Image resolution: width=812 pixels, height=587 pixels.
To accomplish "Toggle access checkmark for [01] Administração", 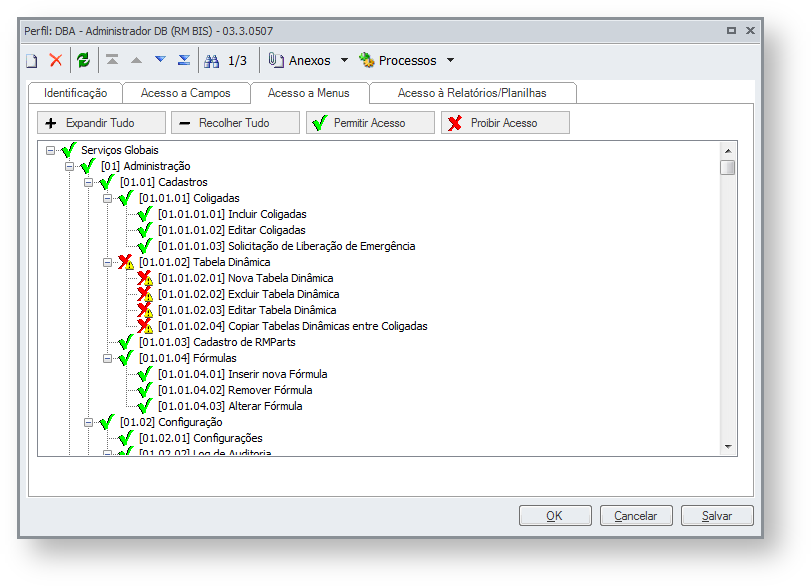I will coord(88,166).
